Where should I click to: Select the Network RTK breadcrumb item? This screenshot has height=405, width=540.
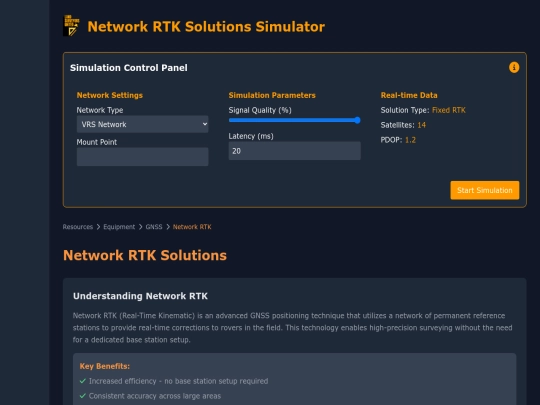pos(192,227)
